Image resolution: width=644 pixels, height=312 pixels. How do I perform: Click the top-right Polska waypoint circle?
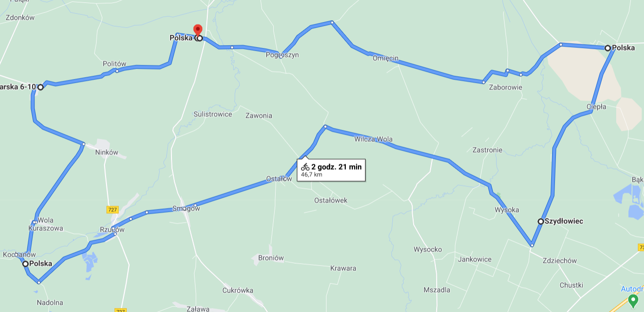pyautogui.click(x=608, y=48)
